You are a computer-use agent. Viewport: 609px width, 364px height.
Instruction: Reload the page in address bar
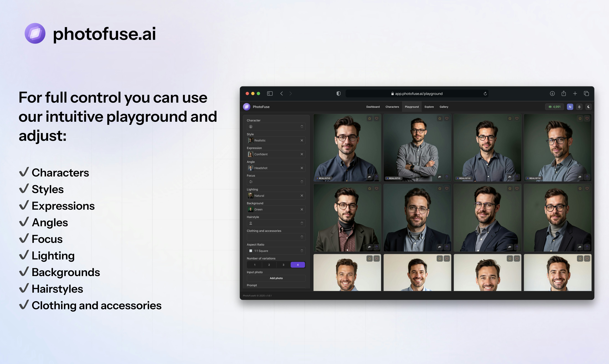click(485, 94)
